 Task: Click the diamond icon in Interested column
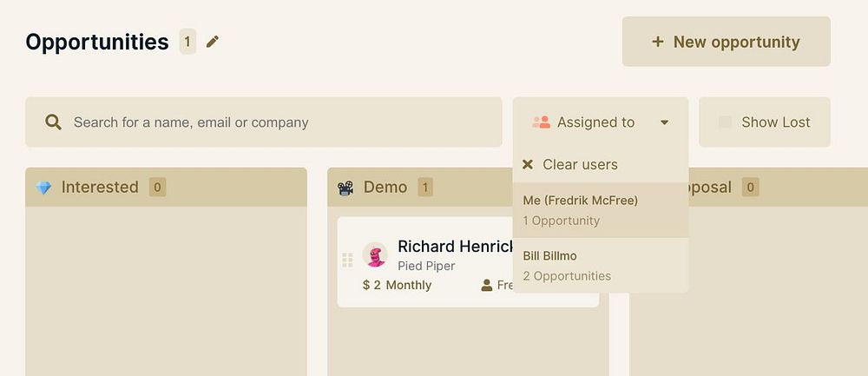[x=44, y=188]
